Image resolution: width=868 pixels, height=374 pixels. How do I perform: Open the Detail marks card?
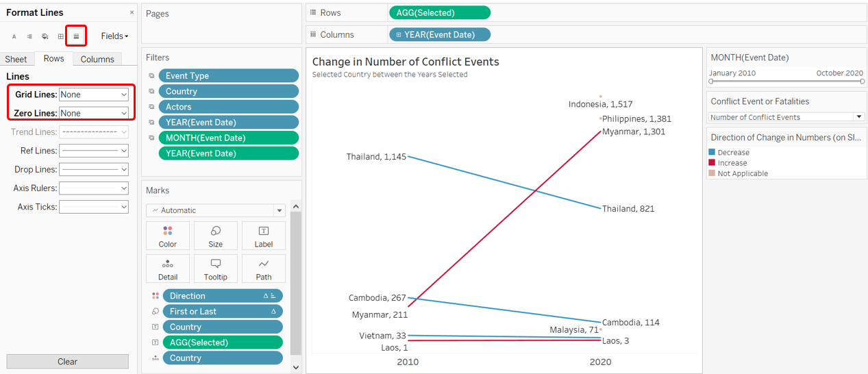click(x=168, y=269)
